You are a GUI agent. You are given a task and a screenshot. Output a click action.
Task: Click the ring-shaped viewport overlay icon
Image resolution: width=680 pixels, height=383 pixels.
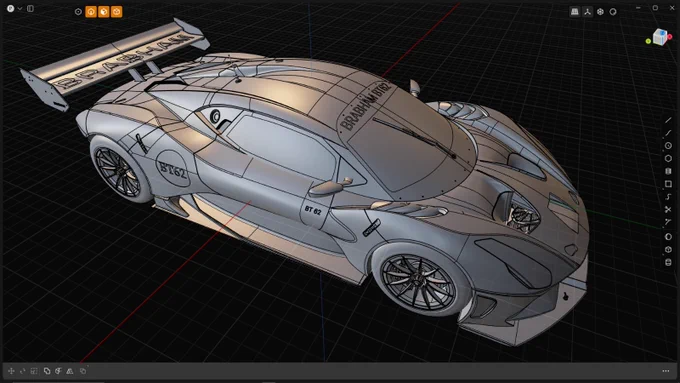pyautogui.click(x=613, y=12)
